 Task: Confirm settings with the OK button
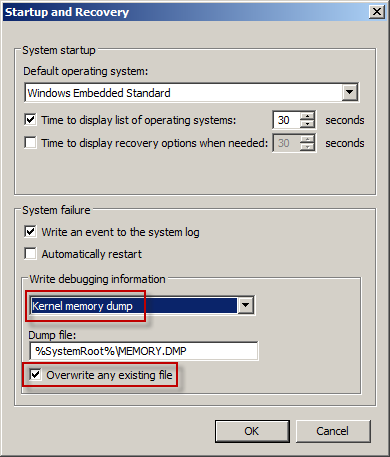click(x=252, y=431)
